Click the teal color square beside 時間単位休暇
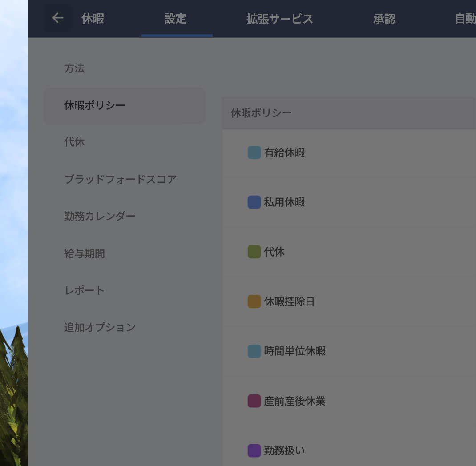Image resolution: width=476 pixels, height=466 pixels. pos(253,351)
